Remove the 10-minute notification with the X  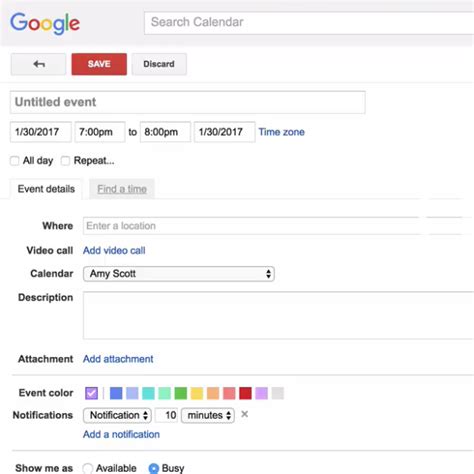click(x=244, y=414)
